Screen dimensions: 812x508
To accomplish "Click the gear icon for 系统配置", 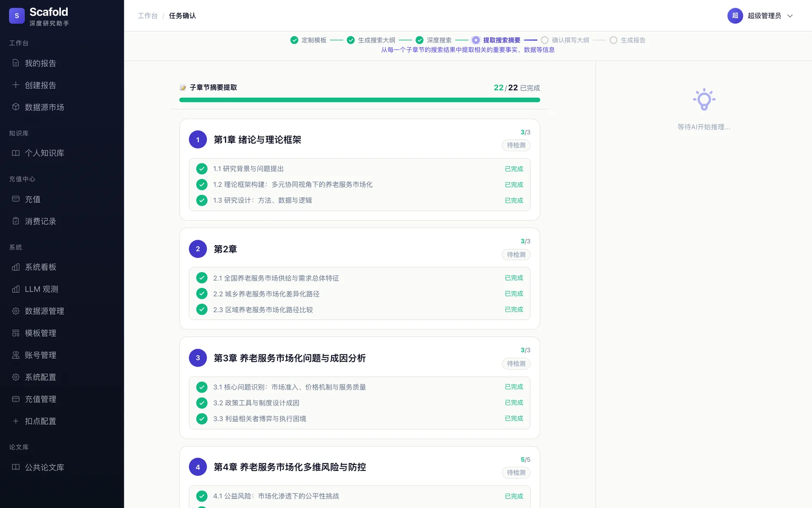I will coord(16,377).
